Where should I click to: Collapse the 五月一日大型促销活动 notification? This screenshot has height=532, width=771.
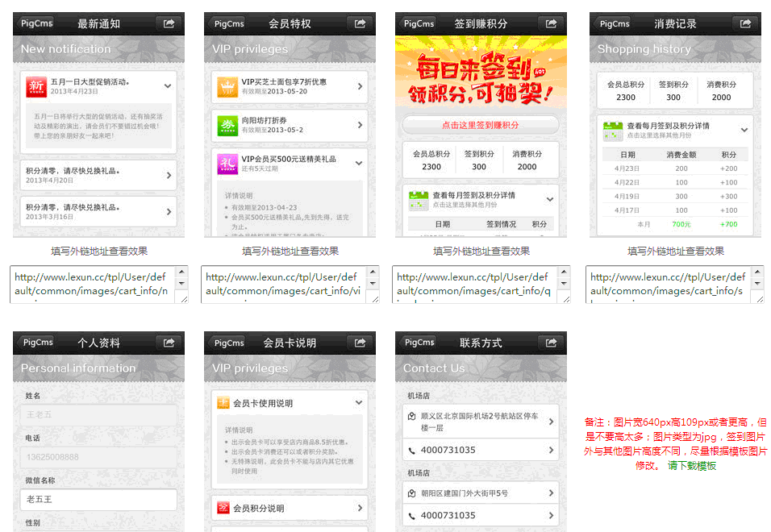[x=168, y=85]
